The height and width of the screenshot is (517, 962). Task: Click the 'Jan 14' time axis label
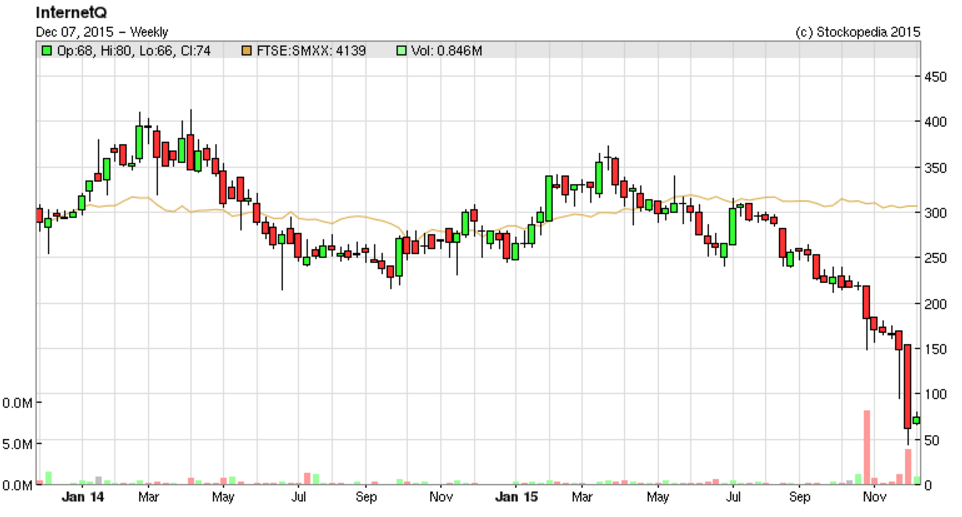(83, 497)
